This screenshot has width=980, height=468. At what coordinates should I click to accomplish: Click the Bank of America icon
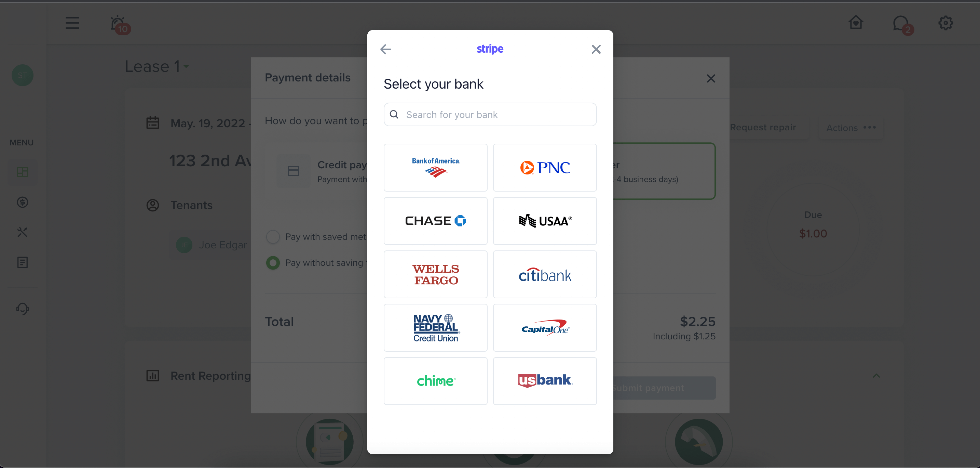[436, 167]
